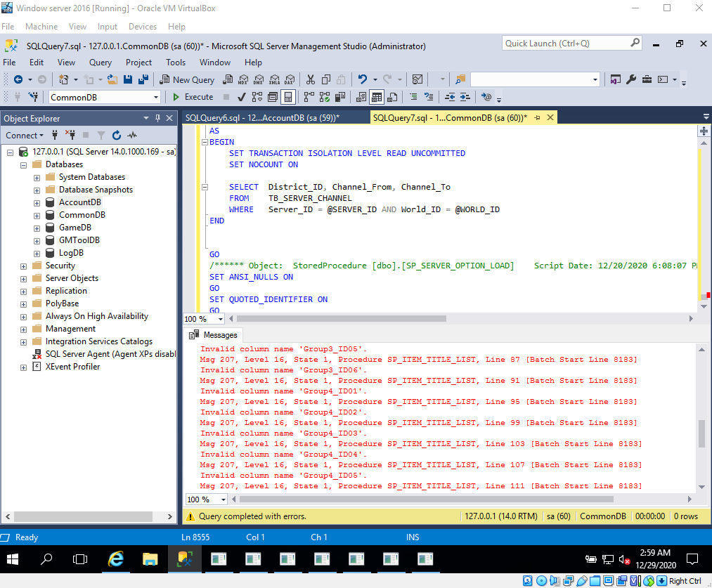
Task: Click the Execute button
Action: coord(193,97)
